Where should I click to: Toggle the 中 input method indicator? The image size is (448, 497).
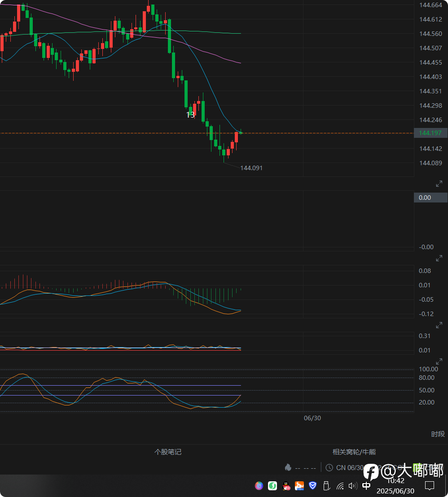[x=366, y=485]
